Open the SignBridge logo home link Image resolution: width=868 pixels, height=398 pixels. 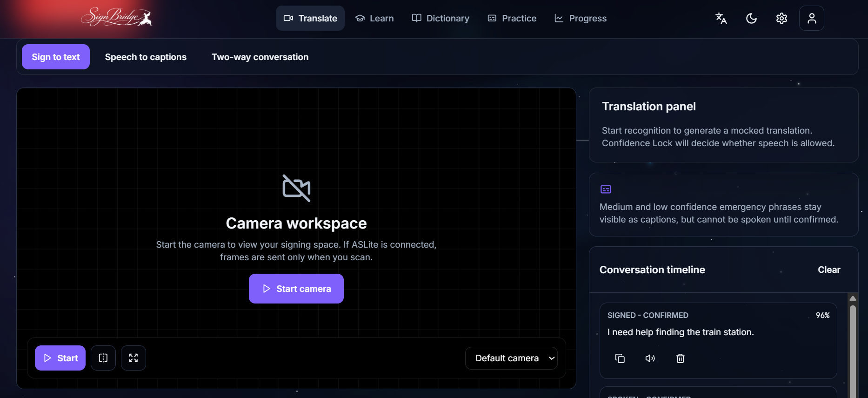pos(116,17)
